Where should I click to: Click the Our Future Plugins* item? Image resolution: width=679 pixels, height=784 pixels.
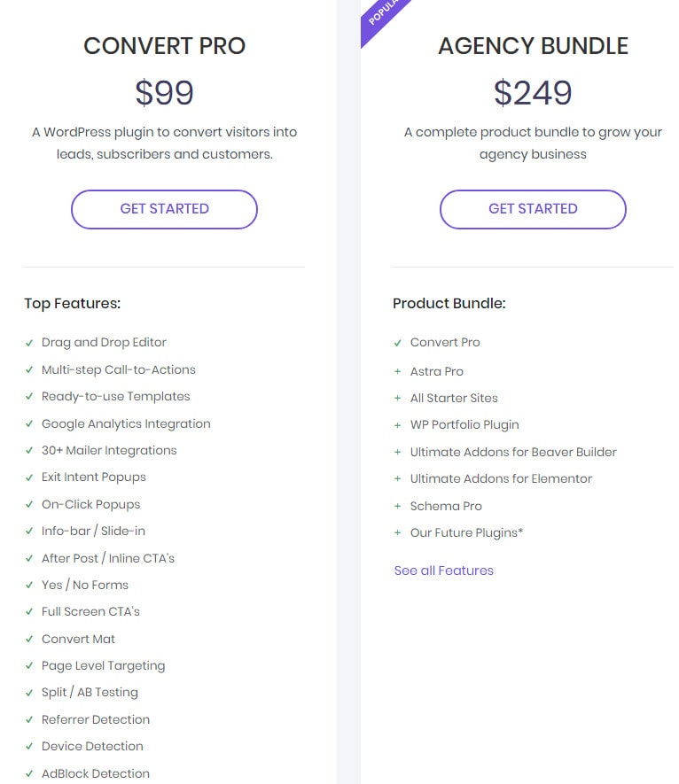(466, 533)
